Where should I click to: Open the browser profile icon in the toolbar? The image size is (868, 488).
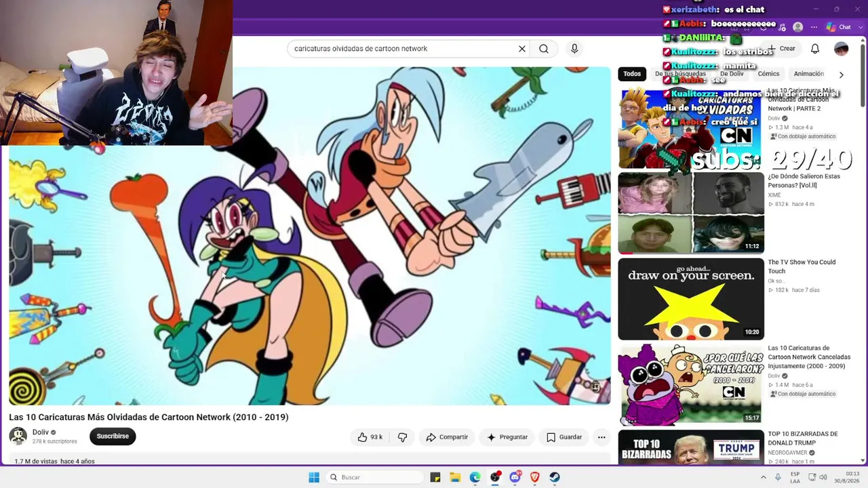[x=798, y=27]
